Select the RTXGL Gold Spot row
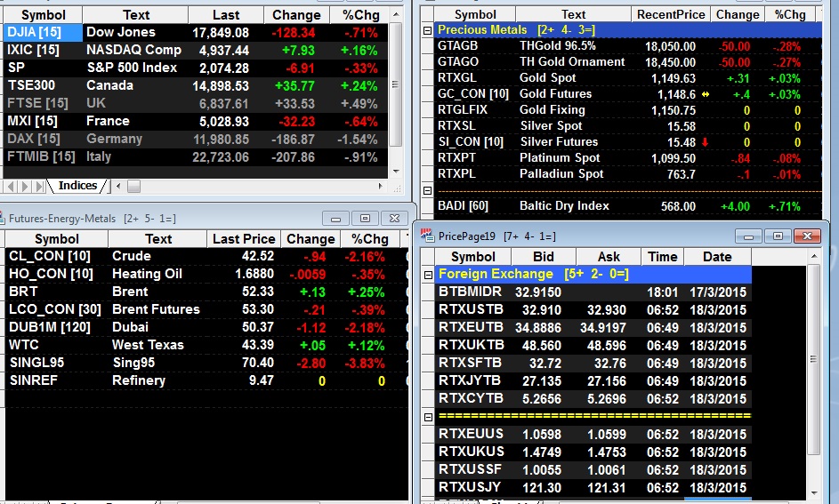Screen dimensions: 839x504 tap(627, 78)
